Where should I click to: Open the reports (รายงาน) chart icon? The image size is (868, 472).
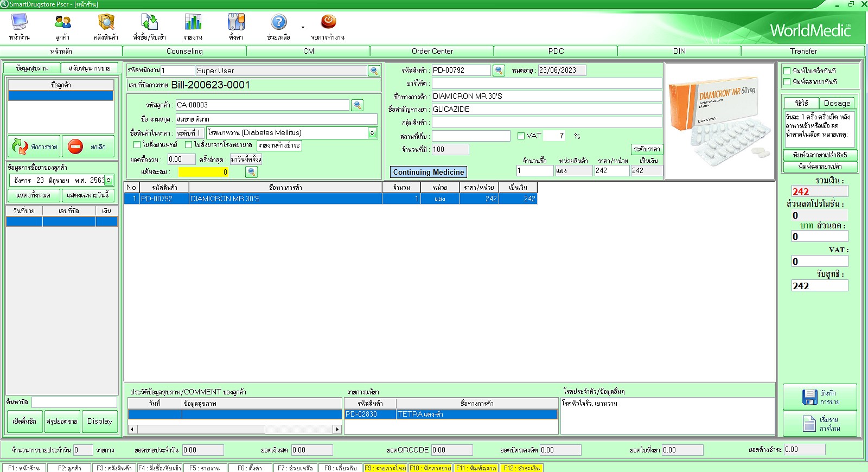(193, 23)
